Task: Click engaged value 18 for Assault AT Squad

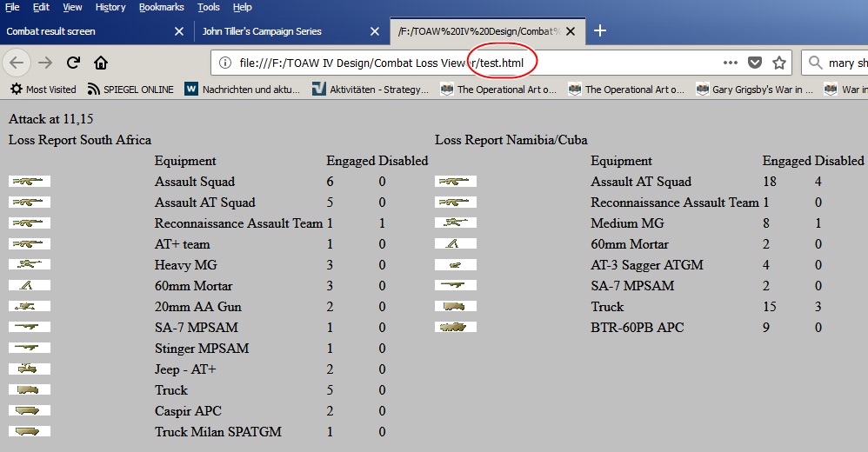Action: pos(770,182)
